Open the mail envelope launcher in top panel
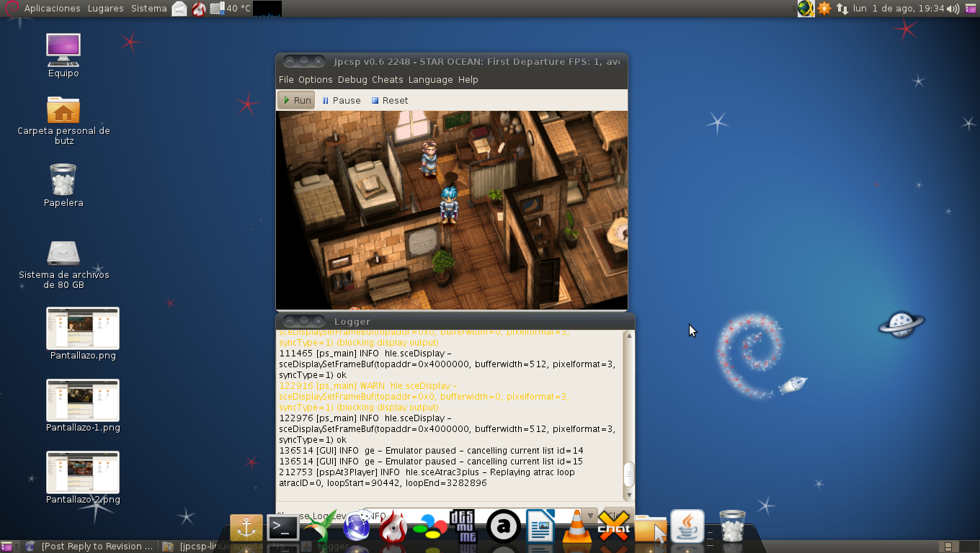 (x=179, y=9)
